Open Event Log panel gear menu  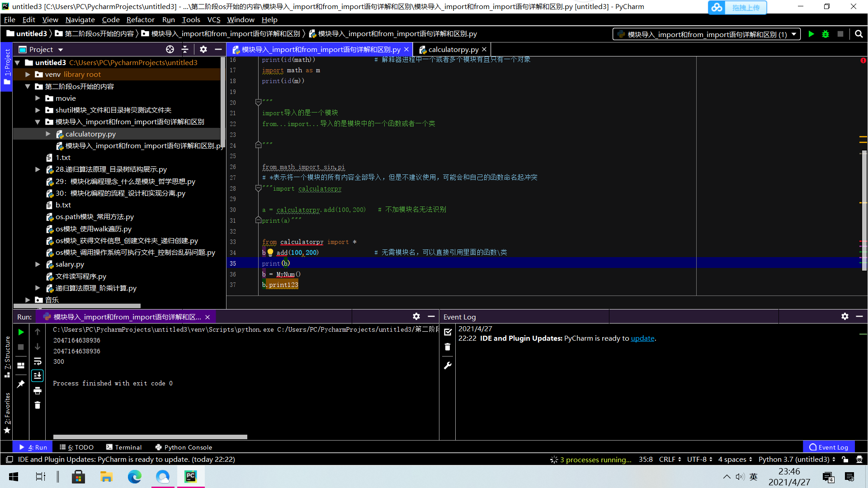(845, 316)
